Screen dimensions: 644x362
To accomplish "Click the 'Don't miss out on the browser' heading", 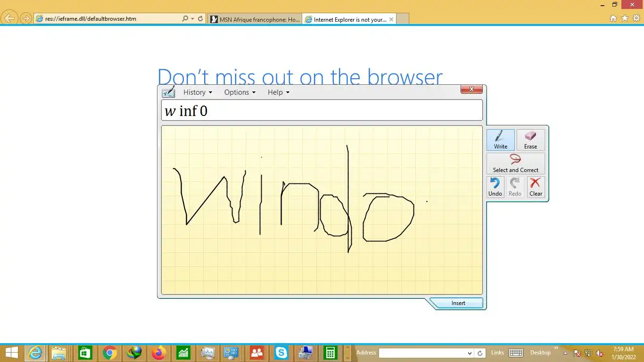I will coord(300,77).
